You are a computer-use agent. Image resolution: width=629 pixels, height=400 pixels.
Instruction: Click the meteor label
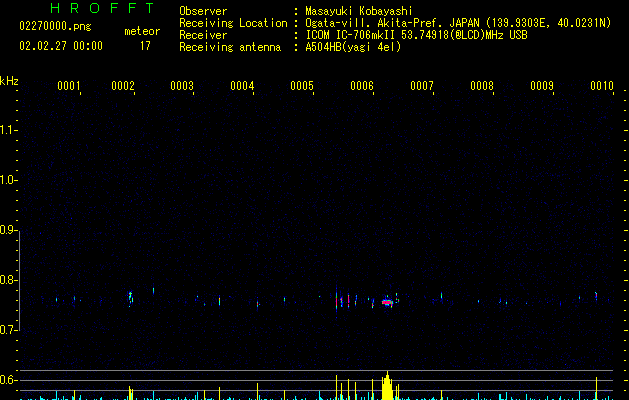coord(142,31)
